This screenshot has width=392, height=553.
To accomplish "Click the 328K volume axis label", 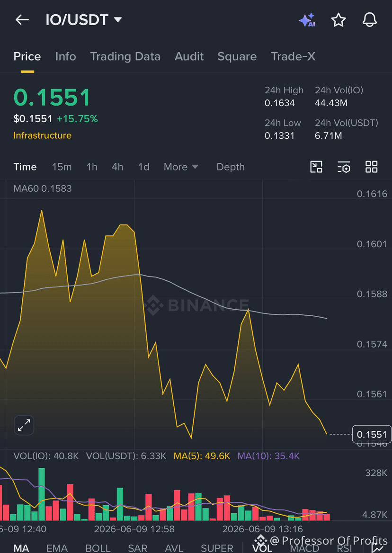I will (x=376, y=473).
